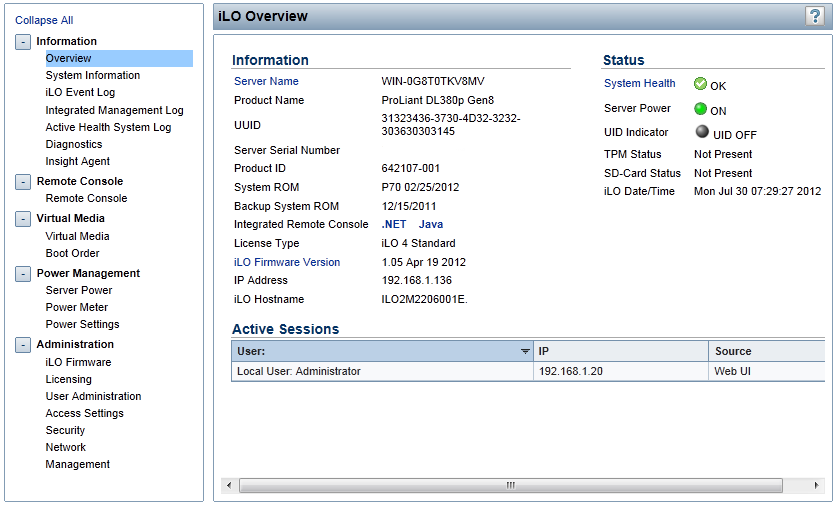Collapse the Remote Console section
Image resolution: width=836 pixels, height=505 pixels.
coord(23,182)
